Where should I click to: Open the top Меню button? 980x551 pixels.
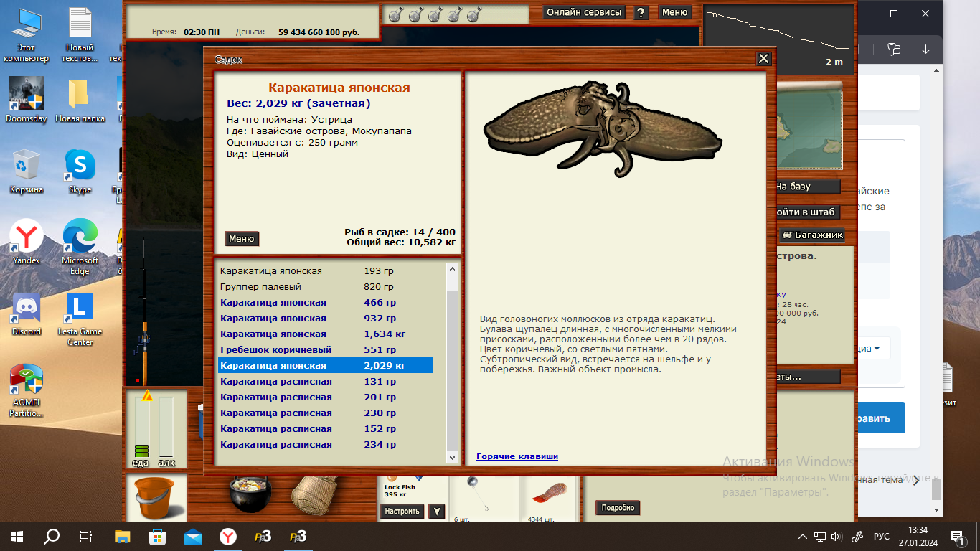point(674,12)
